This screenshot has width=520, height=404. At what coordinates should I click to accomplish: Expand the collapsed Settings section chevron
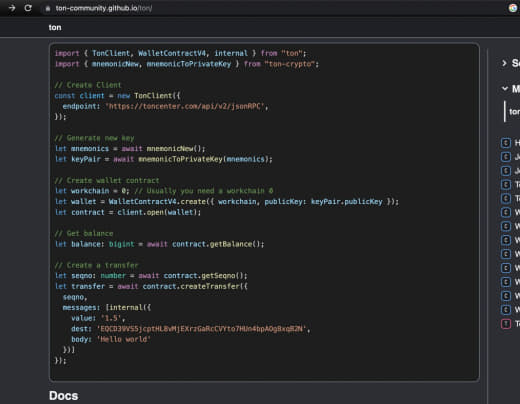(x=504, y=63)
